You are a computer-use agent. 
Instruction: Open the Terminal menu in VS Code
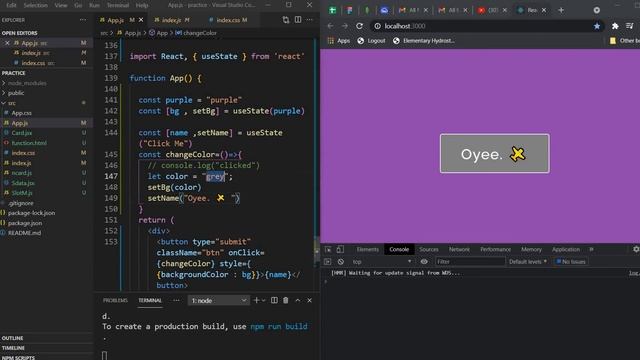118,5
